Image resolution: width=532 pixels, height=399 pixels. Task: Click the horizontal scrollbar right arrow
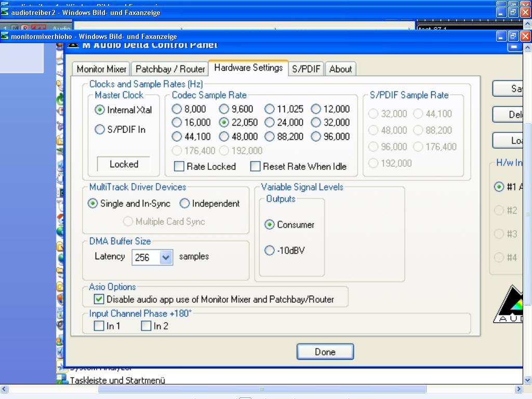pos(518,389)
